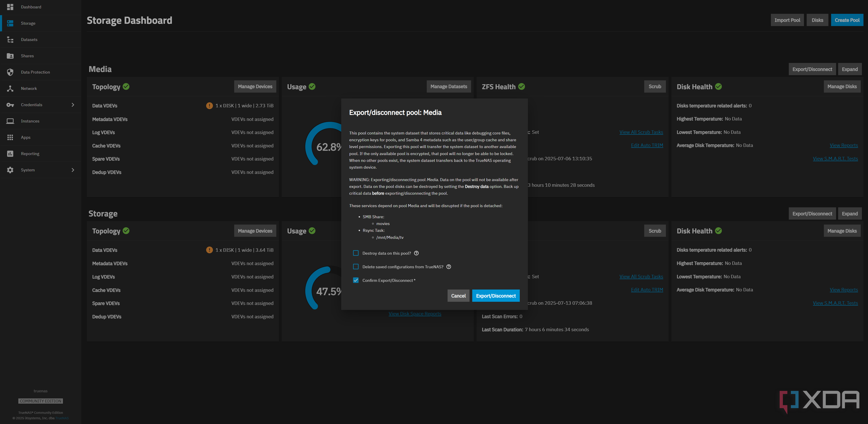Open Datasets tree icon in sidebar
The width and height of the screenshot is (868, 424).
[10, 39]
